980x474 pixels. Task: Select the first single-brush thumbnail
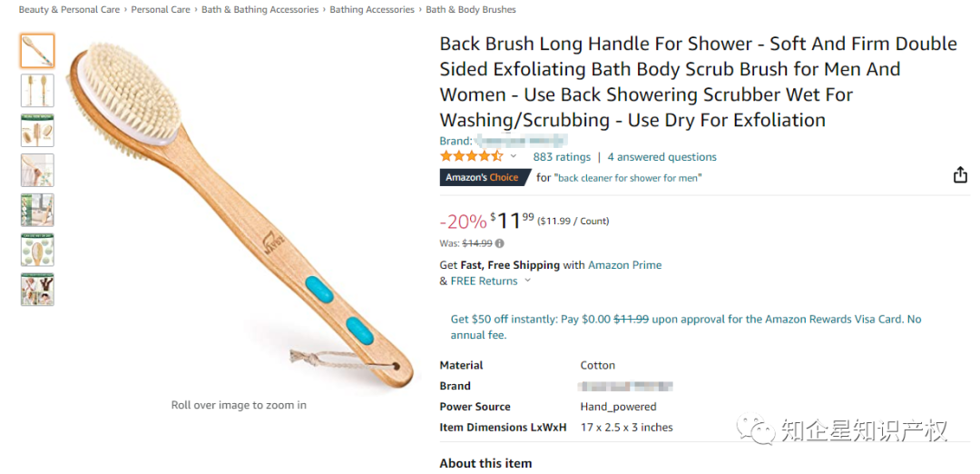[37, 51]
